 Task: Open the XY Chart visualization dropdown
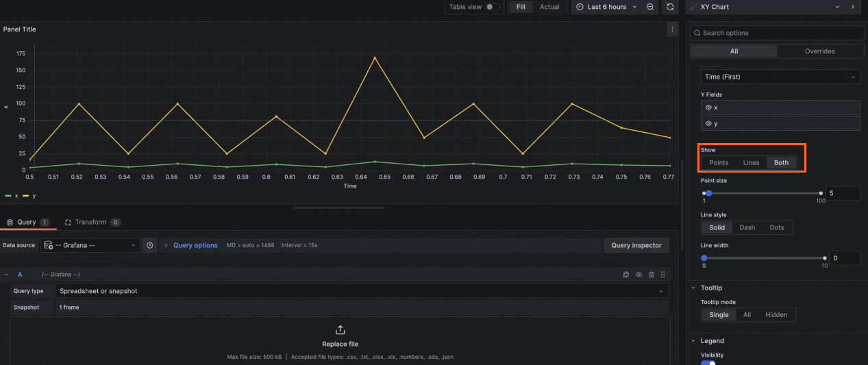(765, 7)
